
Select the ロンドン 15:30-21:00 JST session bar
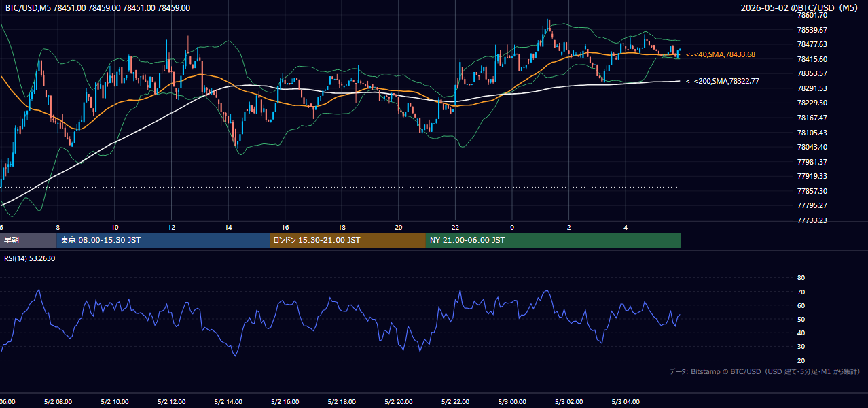point(348,240)
